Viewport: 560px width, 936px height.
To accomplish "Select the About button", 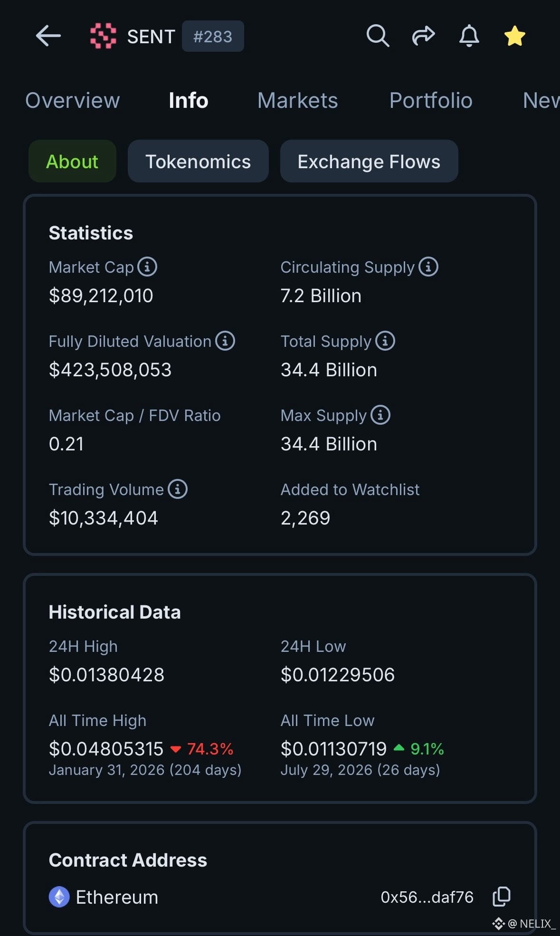I will [x=72, y=161].
